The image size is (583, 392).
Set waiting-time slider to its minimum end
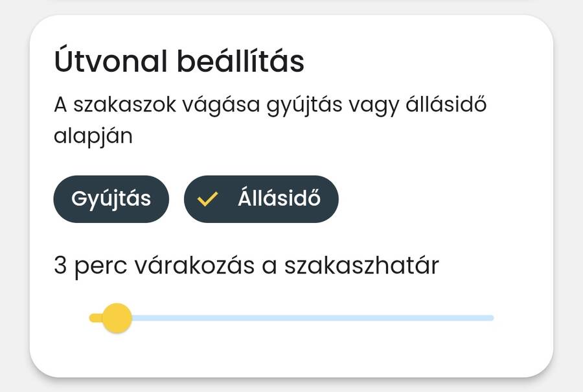coord(91,317)
